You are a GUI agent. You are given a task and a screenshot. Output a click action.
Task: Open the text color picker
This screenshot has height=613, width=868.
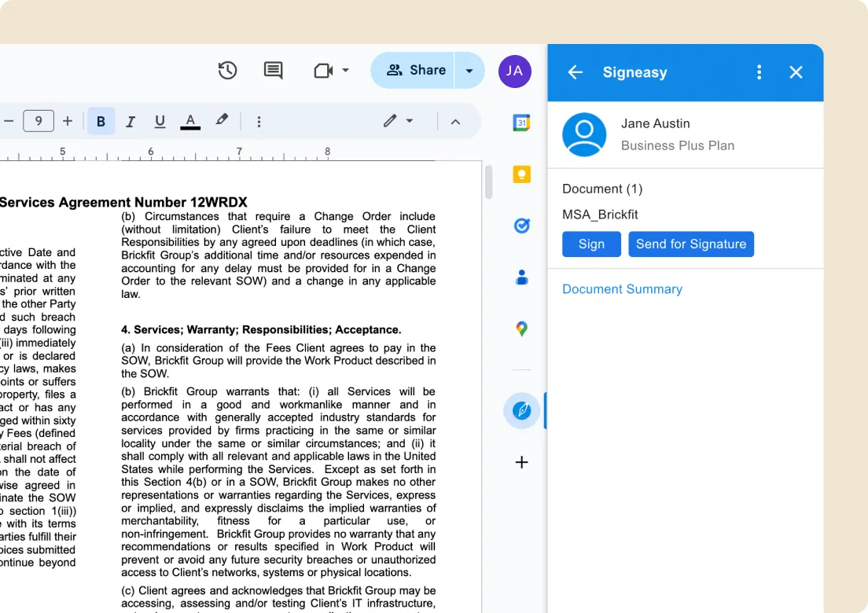point(189,121)
